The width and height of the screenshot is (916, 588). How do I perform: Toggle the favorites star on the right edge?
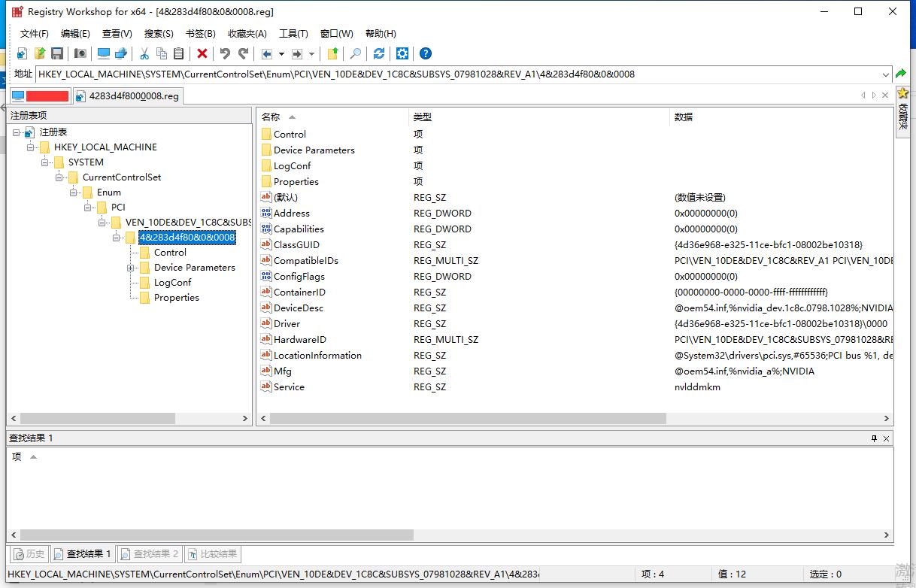pos(903,94)
